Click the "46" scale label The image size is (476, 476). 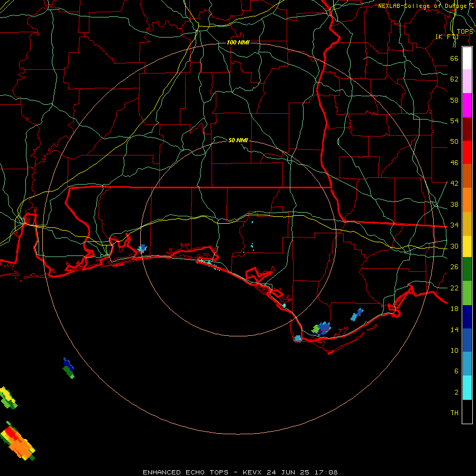pos(454,163)
